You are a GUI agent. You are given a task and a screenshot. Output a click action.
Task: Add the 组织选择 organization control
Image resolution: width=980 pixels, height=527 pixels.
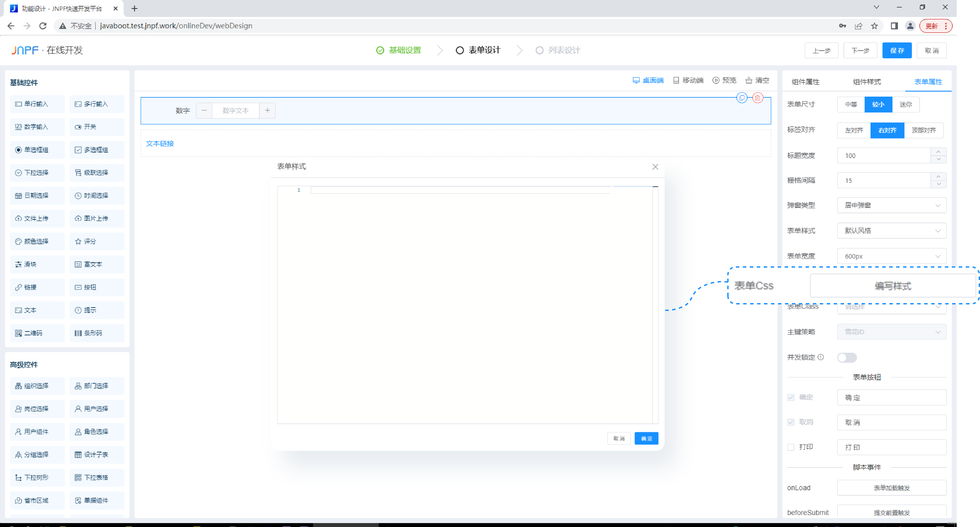point(37,386)
